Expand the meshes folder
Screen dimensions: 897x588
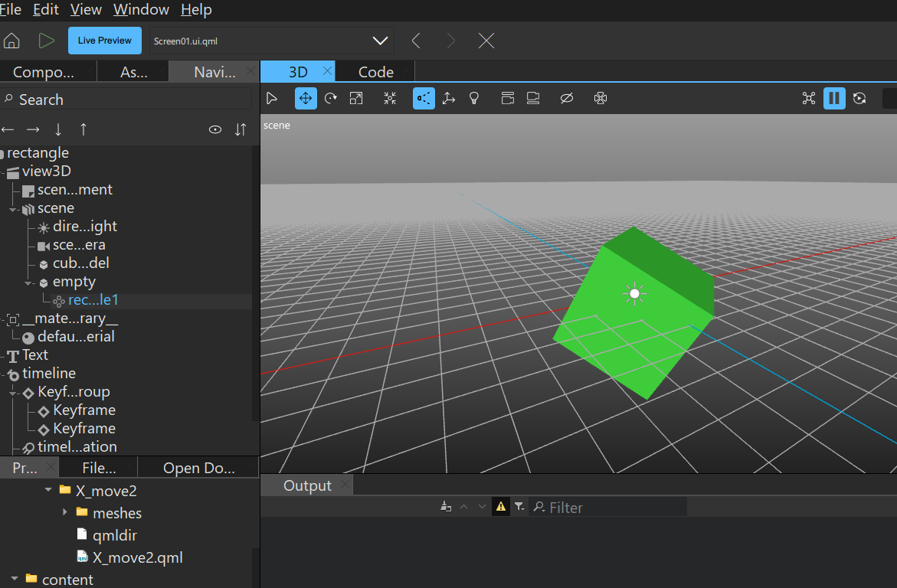pyautogui.click(x=65, y=512)
